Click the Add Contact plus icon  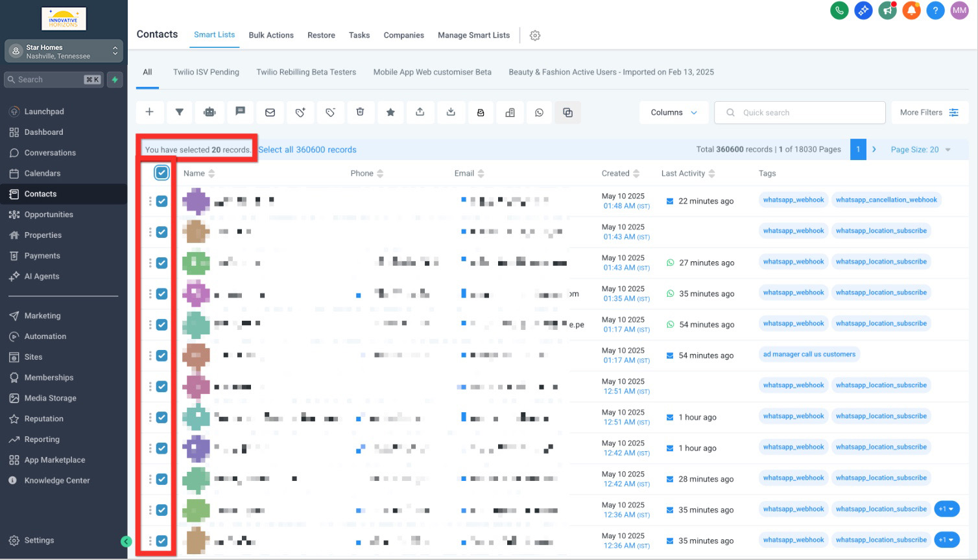point(149,112)
